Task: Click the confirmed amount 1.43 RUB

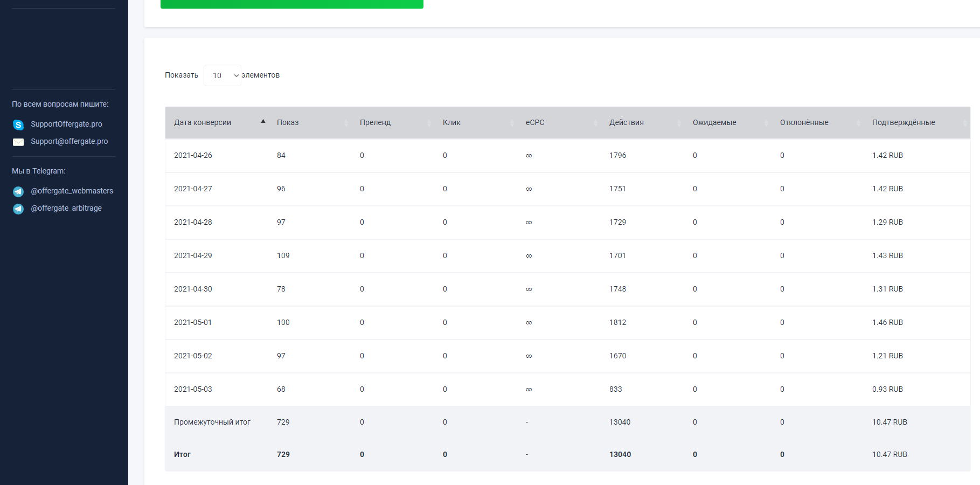Action: coord(888,255)
